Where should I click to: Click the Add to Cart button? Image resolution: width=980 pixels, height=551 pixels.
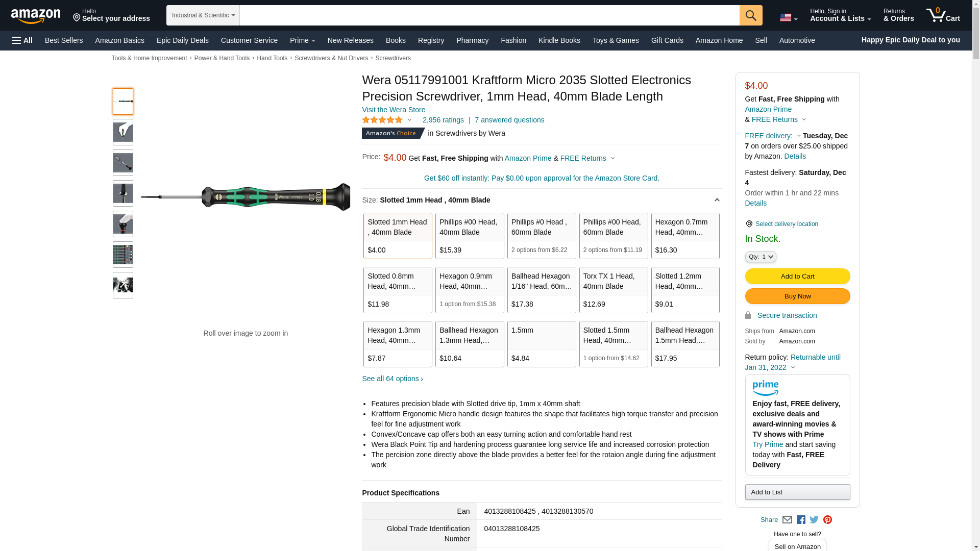tap(797, 276)
